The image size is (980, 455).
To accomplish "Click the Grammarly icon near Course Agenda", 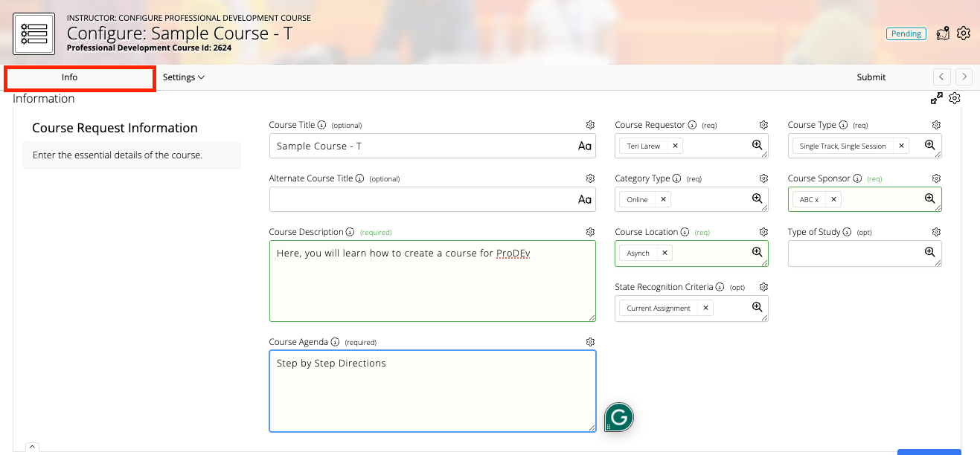I will tap(618, 417).
